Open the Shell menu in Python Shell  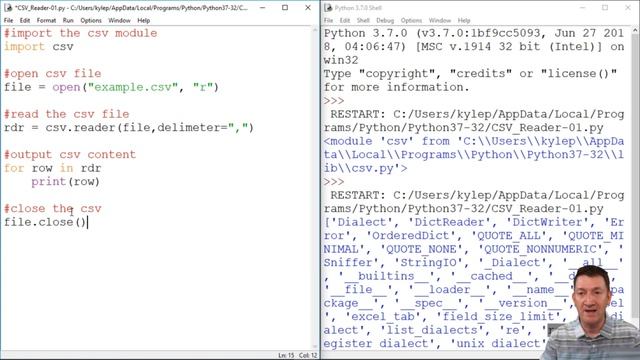click(x=363, y=20)
